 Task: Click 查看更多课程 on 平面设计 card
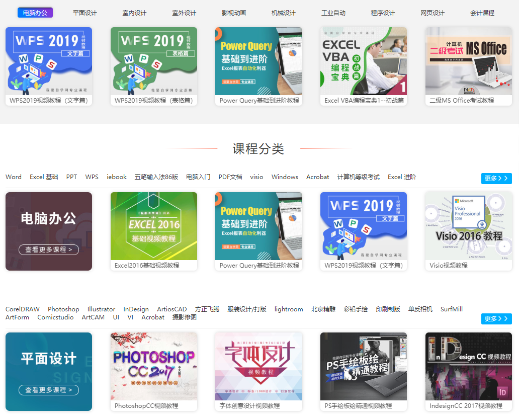[x=49, y=390]
